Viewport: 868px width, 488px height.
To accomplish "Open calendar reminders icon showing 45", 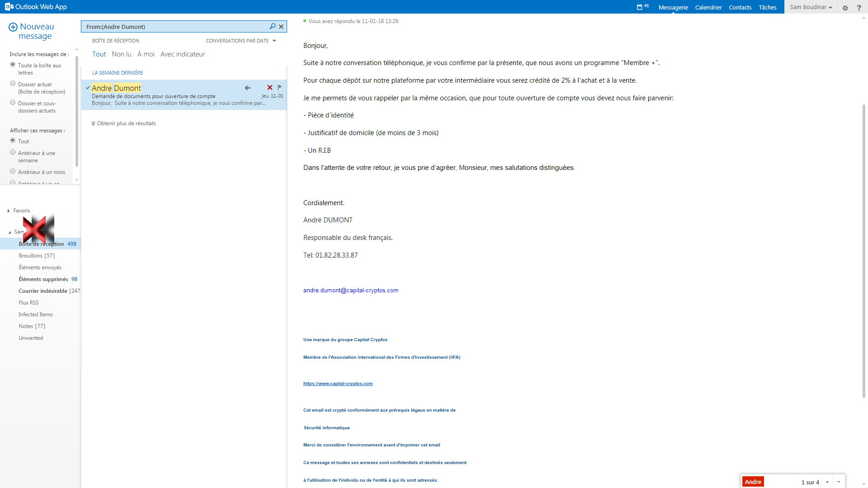I will click(x=642, y=7).
